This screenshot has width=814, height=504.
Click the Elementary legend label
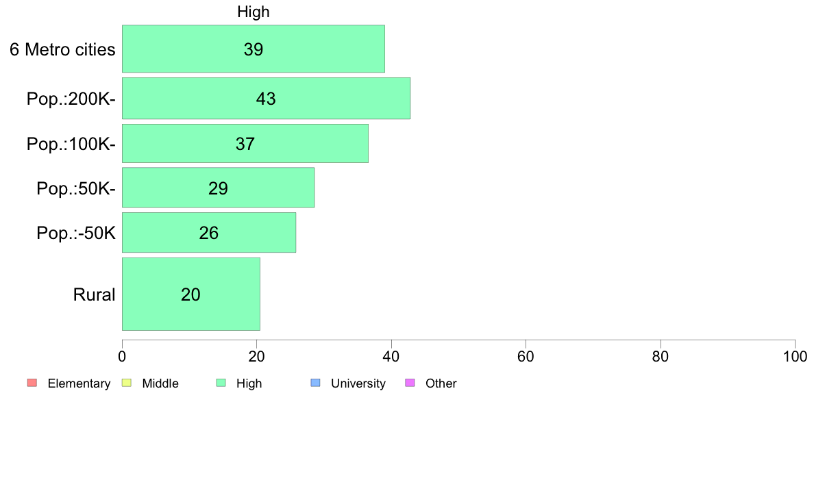point(79,383)
